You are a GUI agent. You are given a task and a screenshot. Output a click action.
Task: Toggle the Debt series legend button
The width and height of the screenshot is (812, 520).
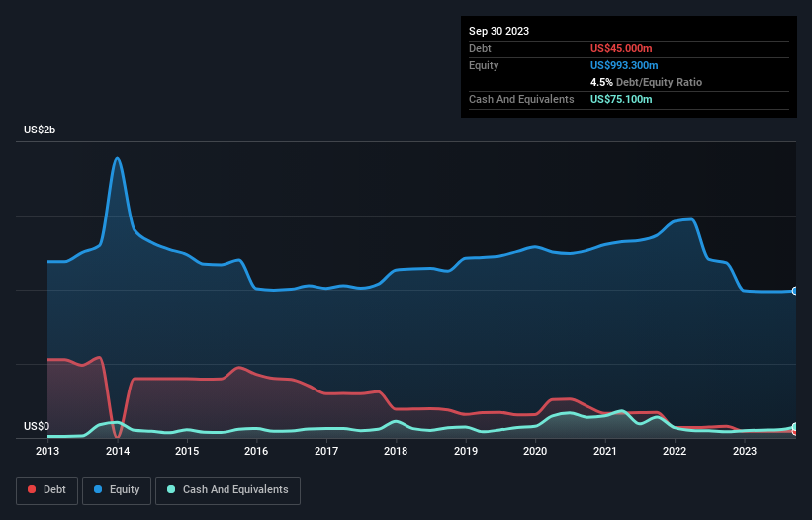coord(47,490)
